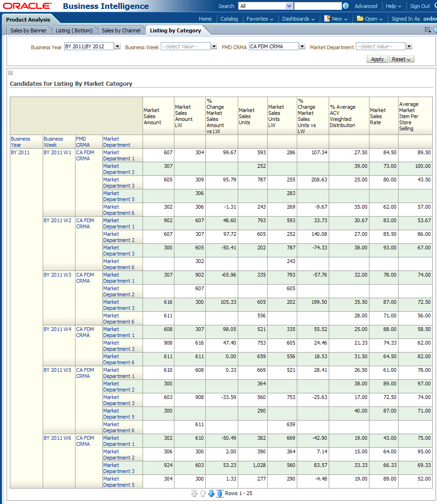Click the Open folder icon
Viewport: 437px width, 504px height.
pos(360,19)
